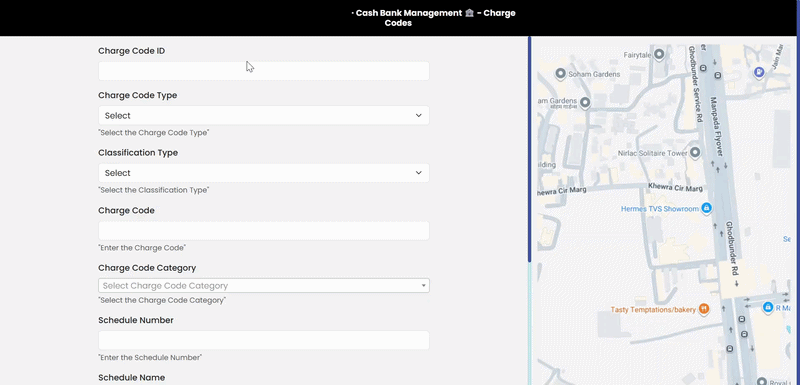Click the Schedule Number input field

[x=264, y=340]
